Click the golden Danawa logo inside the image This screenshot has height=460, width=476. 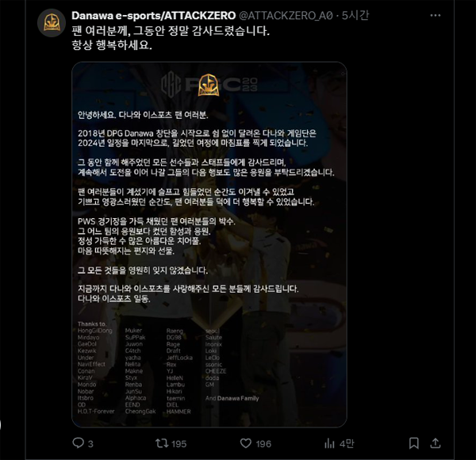(x=209, y=85)
